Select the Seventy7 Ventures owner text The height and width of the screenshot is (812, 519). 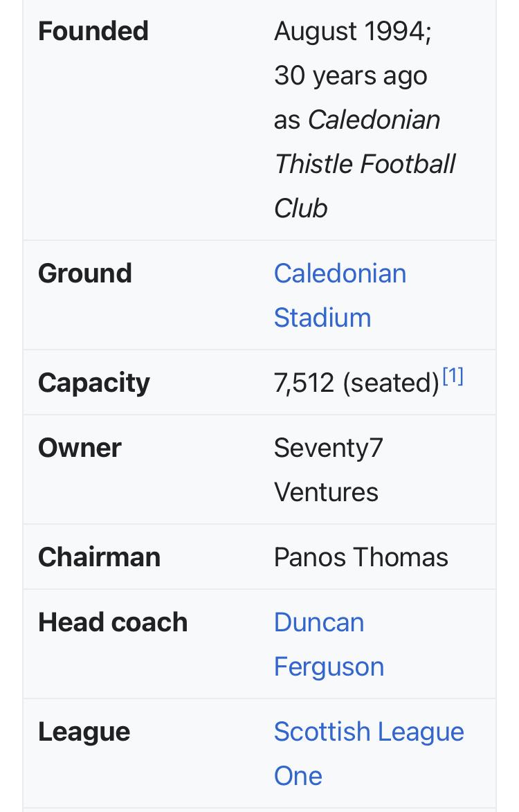[x=329, y=470]
